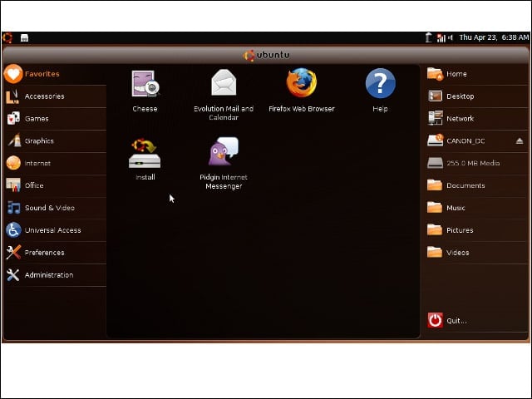532x399 pixels.
Task: Click the Help label text
Action: [380, 109]
